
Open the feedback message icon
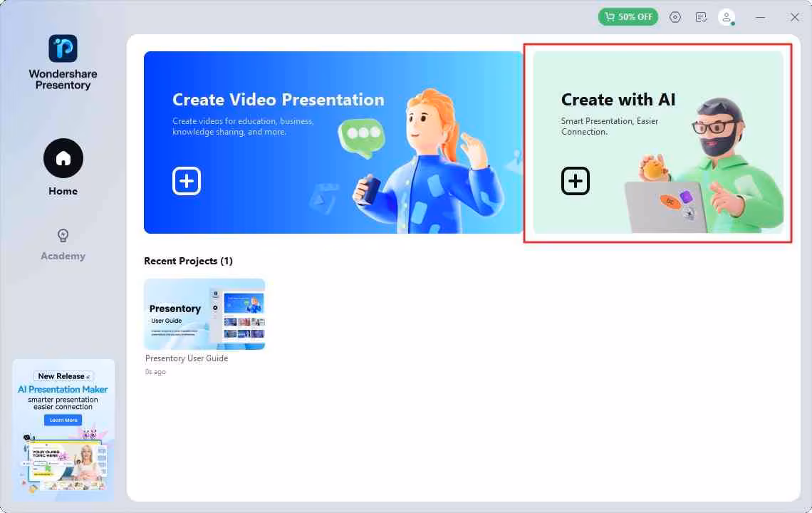point(701,17)
